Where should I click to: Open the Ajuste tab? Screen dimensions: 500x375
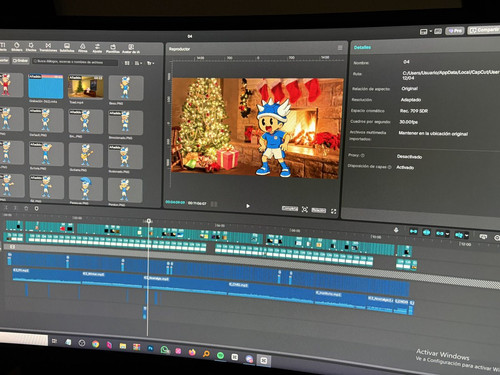(x=97, y=48)
